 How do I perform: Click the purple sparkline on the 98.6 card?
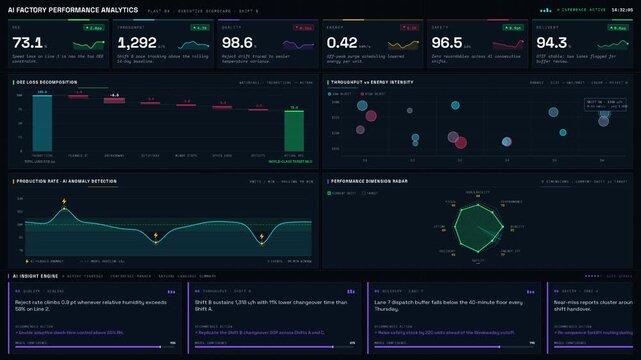[x=298, y=44]
